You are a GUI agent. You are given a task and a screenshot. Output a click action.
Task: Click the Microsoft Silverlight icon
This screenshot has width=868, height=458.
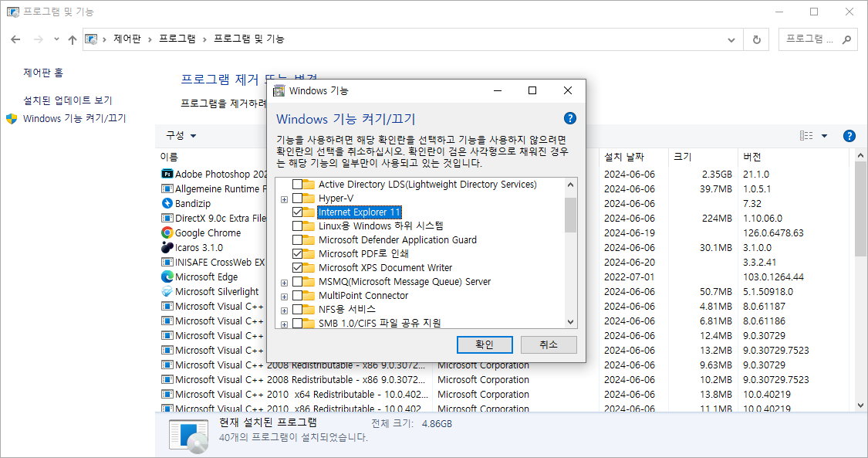[x=167, y=291]
